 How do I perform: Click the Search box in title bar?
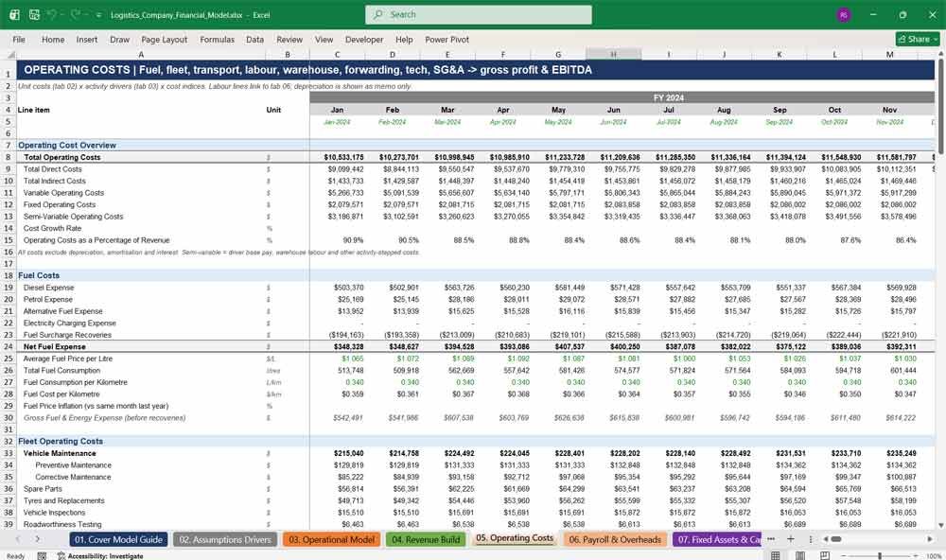pos(479,14)
